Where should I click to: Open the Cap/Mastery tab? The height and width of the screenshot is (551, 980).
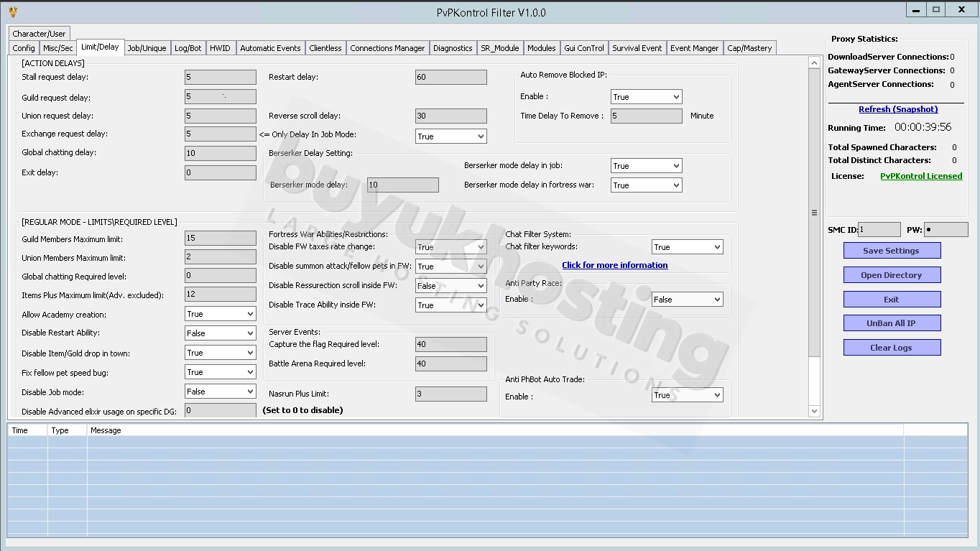[x=749, y=48]
